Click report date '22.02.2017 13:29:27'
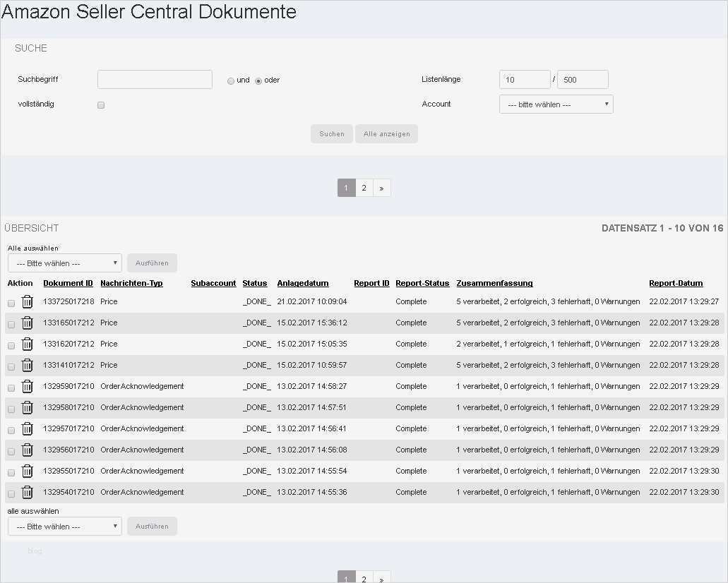The width and height of the screenshot is (728, 583). (684, 301)
